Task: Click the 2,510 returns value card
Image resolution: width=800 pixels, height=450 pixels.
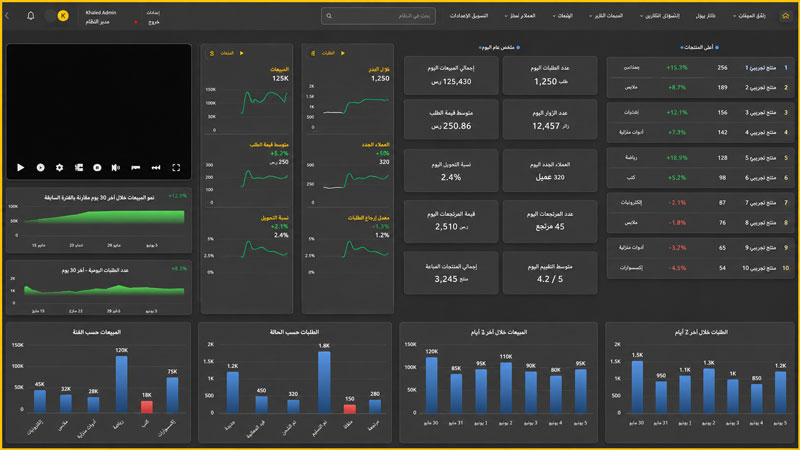Action: click(451, 221)
